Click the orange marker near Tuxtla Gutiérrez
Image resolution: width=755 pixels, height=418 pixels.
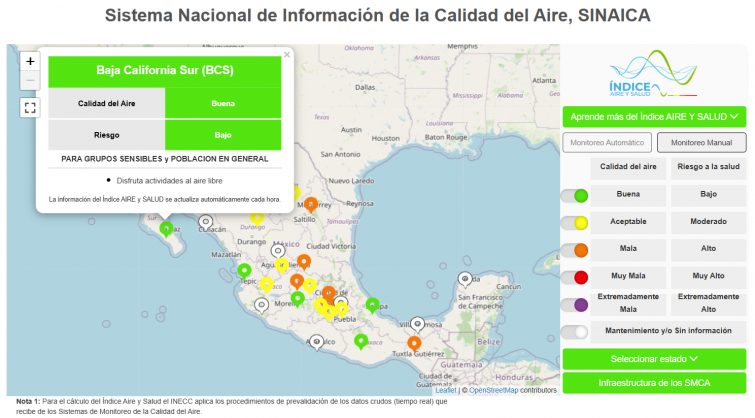(x=414, y=343)
